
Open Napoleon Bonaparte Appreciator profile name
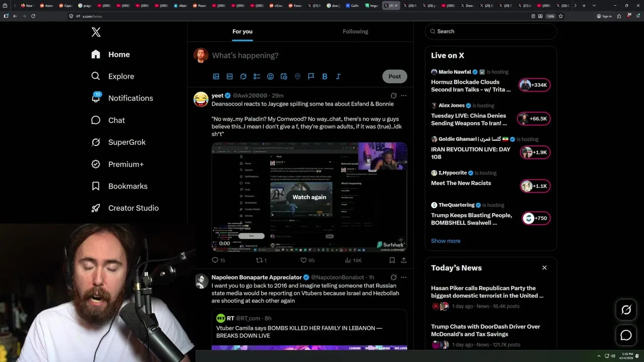[257, 278]
